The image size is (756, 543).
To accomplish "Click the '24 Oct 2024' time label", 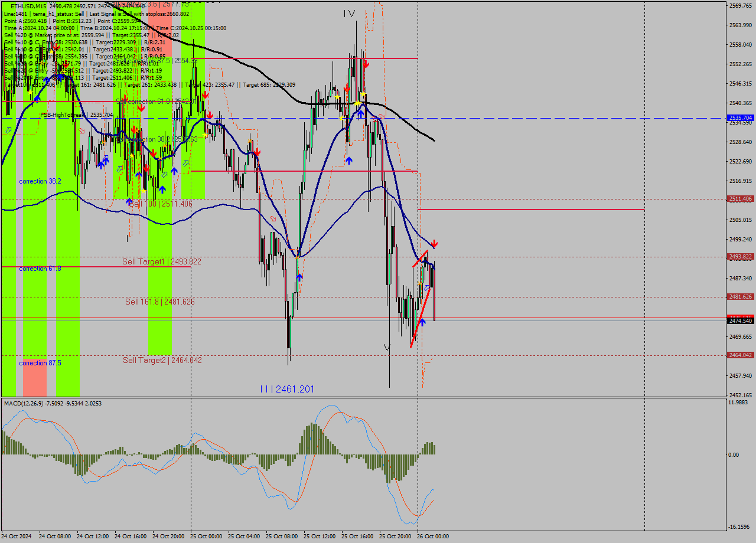I will point(16,537).
